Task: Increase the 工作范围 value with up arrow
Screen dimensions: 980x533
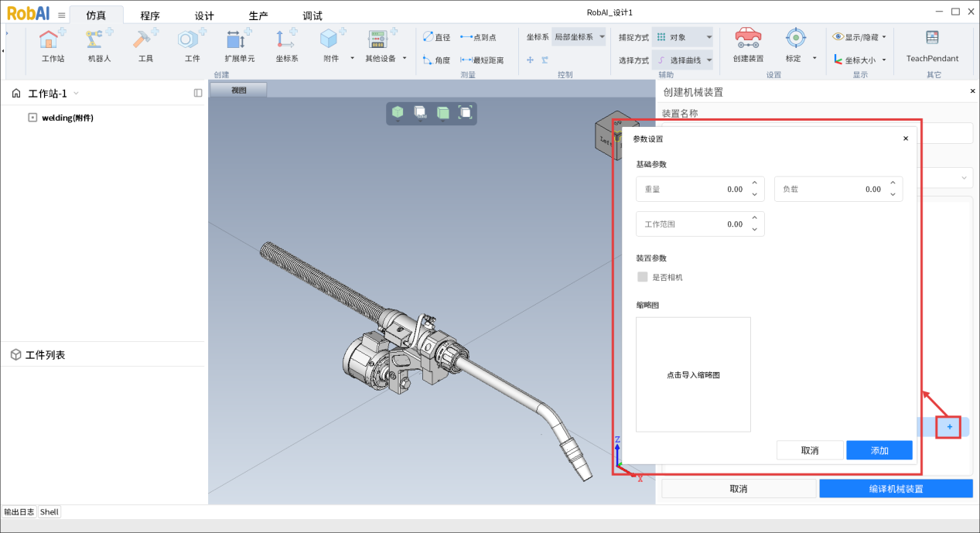Action: click(755, 218)
